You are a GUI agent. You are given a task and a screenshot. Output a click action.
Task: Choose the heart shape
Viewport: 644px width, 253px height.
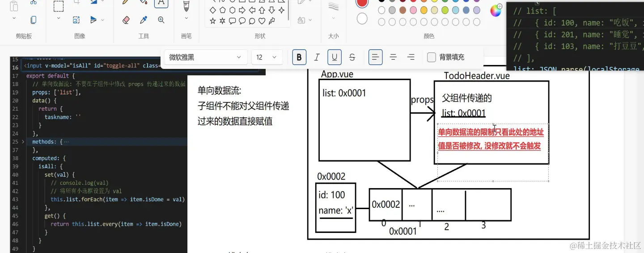(x=262, y=21)
